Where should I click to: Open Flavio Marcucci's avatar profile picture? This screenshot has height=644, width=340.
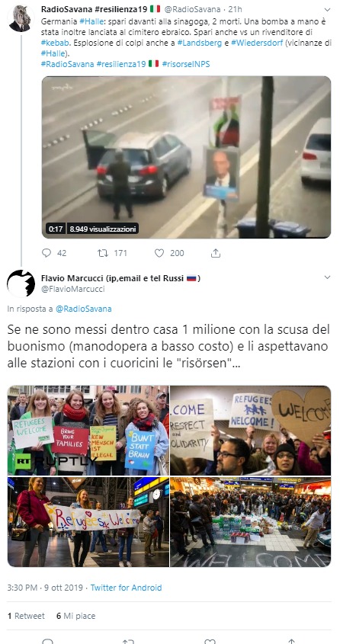[x=21, y=284]
